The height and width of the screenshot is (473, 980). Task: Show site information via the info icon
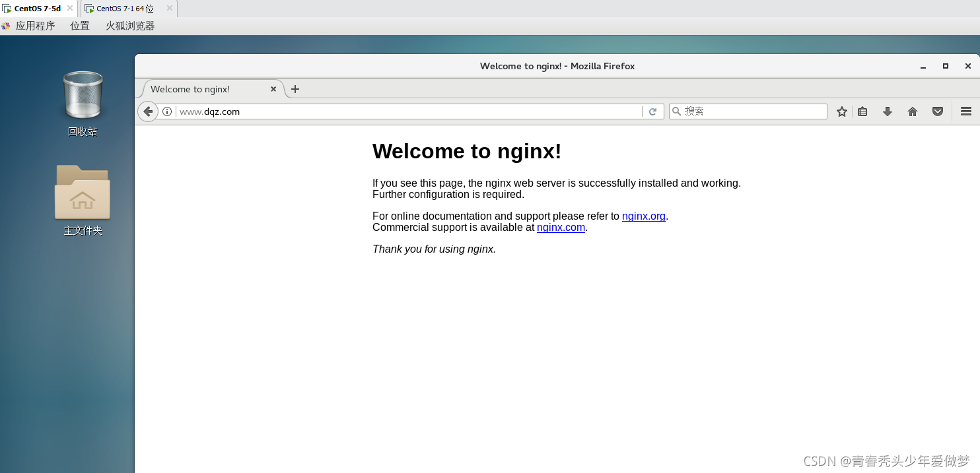pos(167,111)
